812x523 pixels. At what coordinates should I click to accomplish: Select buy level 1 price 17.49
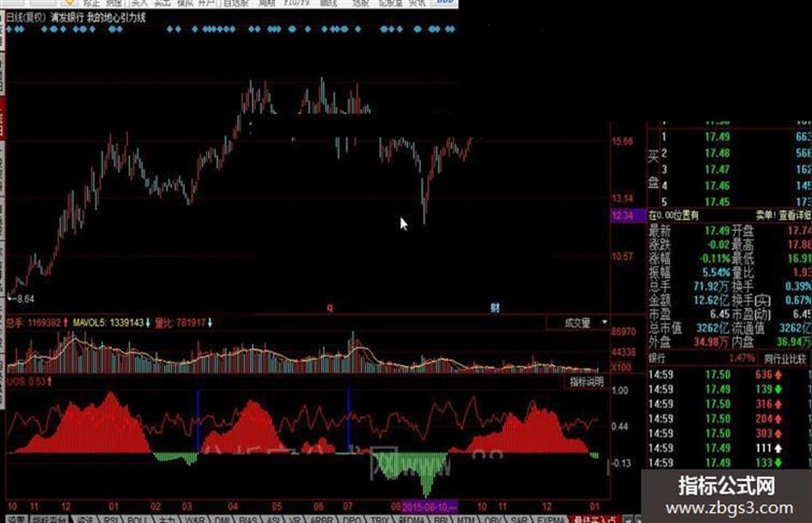[x=717, y=137]
